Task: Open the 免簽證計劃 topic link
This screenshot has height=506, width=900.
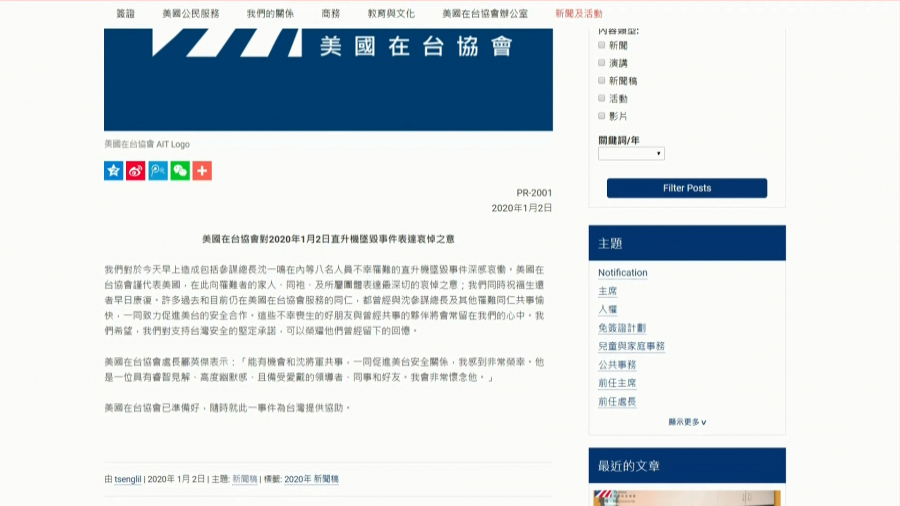Action: click(622, 328)
